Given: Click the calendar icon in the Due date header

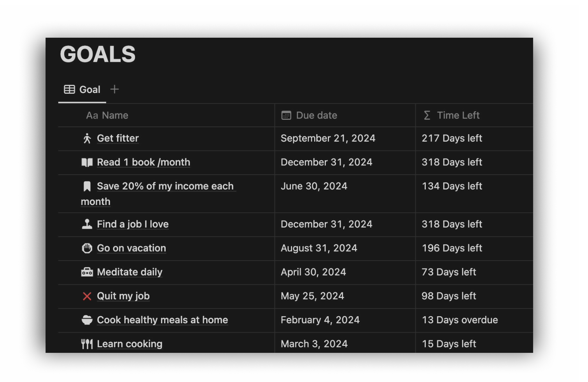Looking at the screenshot, I should pyautogui.click(x=287, y=115).
